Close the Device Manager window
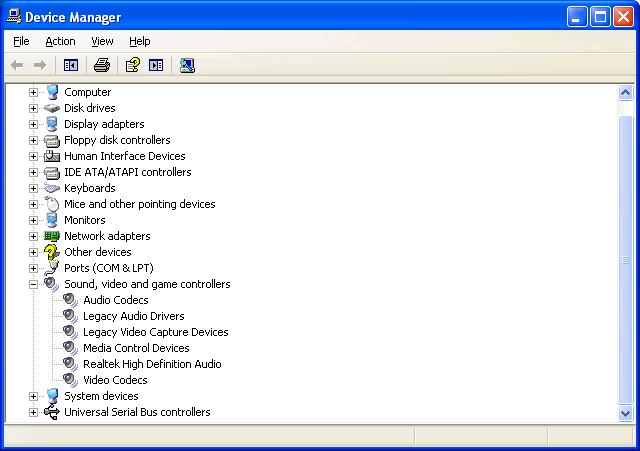The width and height of the screenshot is (640, 451). coord(624,17)
